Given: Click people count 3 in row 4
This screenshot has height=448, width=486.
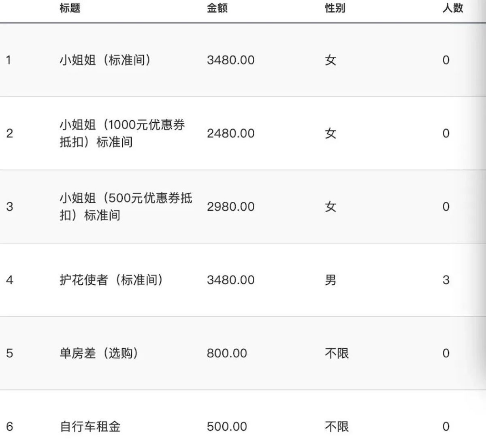Looking at the screenshot, I should (446, 280).
